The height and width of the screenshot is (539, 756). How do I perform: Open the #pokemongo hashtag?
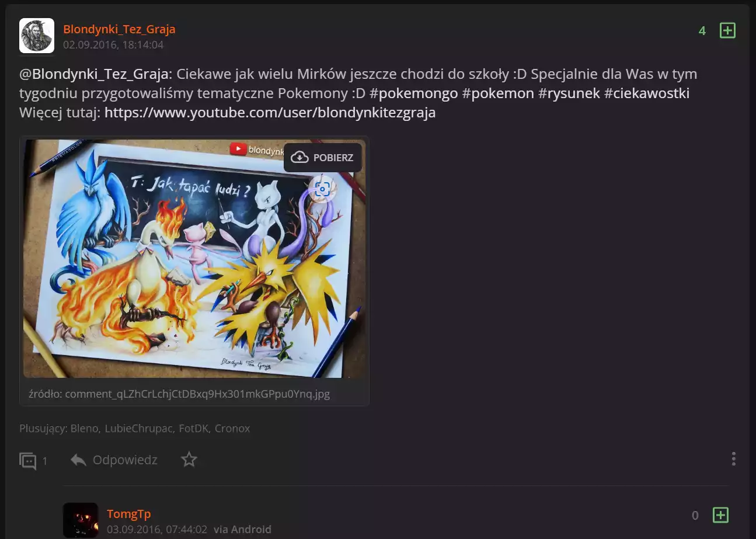[x=414, y=93]
